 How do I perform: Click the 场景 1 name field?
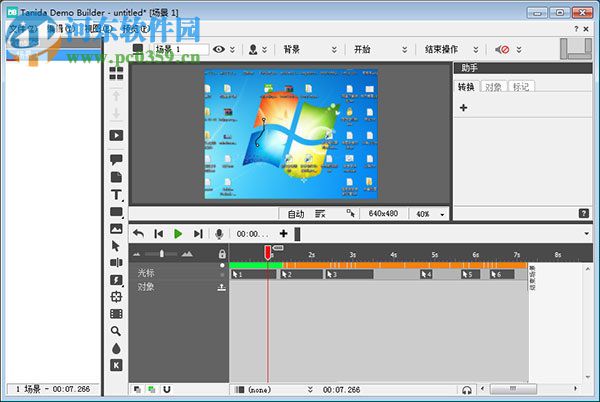click(x=181, y=49)
